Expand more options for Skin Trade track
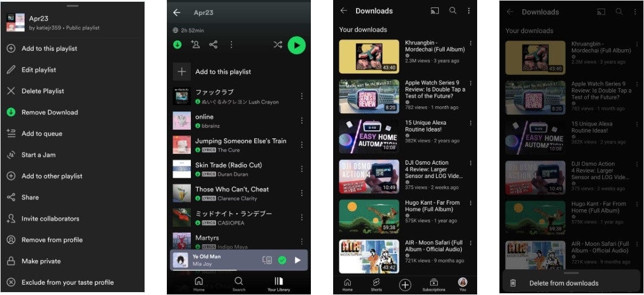 tap(302, 169)
